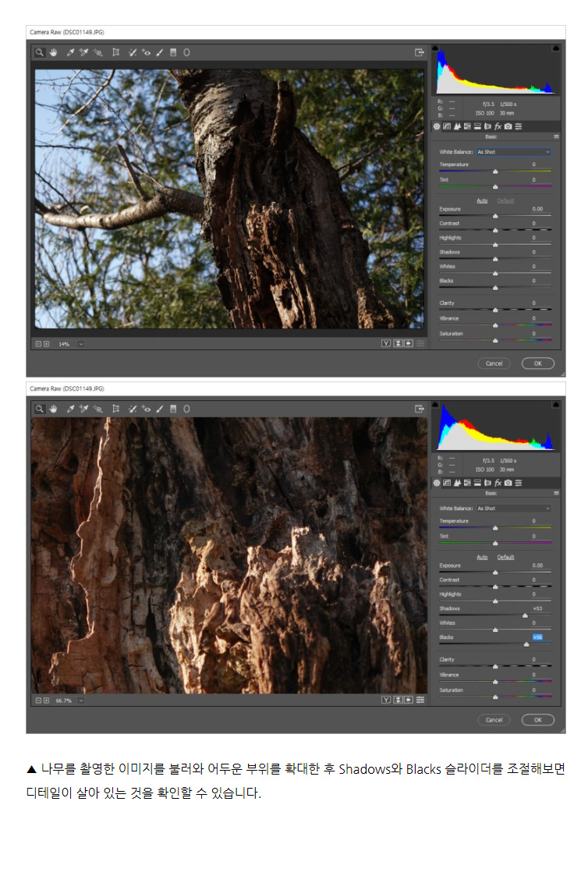Open the 14% zoom level dropdown
Viewport: 588px width, 876px height.
point(81,344)
